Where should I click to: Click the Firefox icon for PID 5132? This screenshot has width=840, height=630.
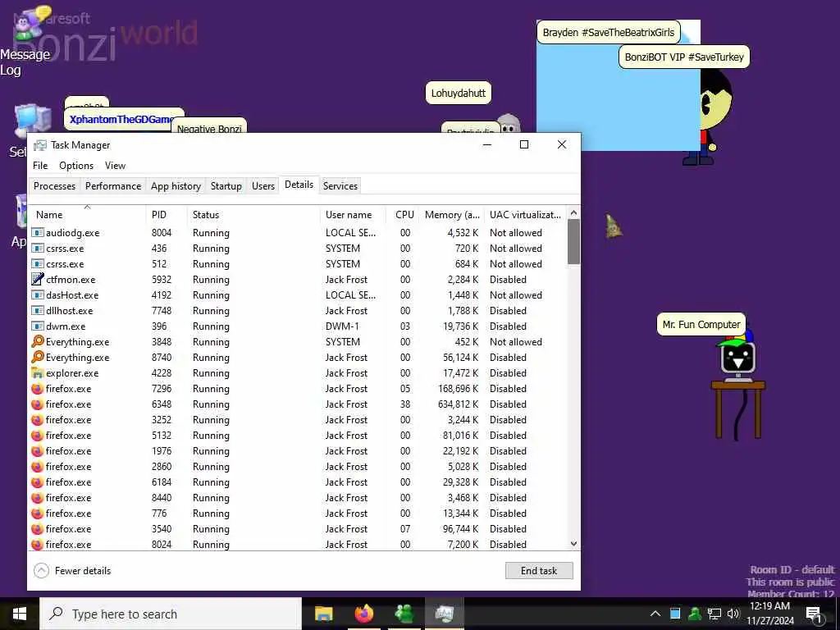pos(38,435)
